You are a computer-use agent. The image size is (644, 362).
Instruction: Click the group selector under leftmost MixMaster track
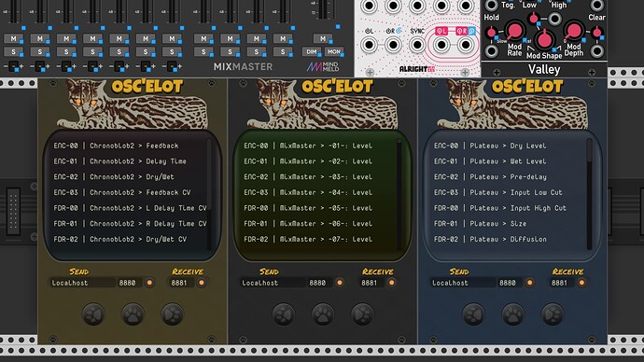(x=14, y=66)
